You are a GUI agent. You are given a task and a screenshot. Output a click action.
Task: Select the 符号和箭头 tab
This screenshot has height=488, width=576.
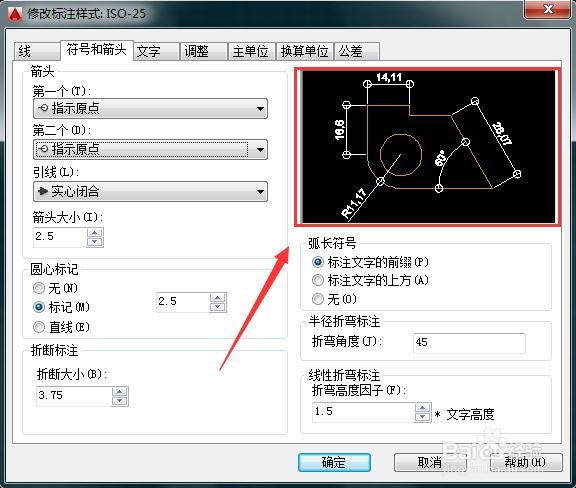click(x=96, y=49)
